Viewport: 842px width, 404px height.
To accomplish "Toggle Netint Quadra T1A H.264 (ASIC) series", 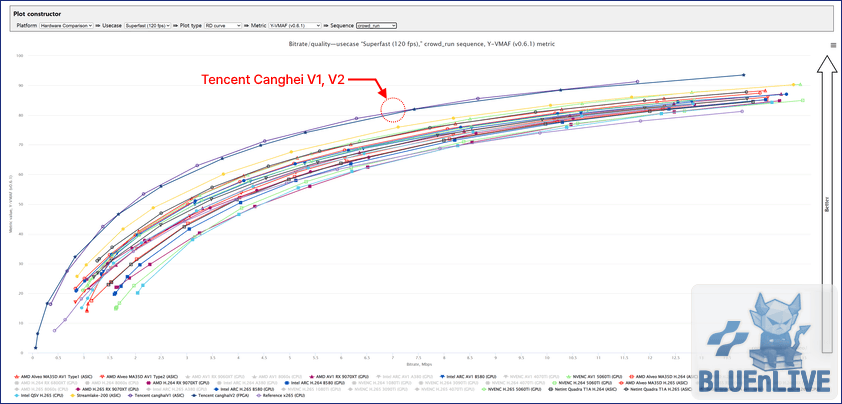I will [x=582, y=389].
